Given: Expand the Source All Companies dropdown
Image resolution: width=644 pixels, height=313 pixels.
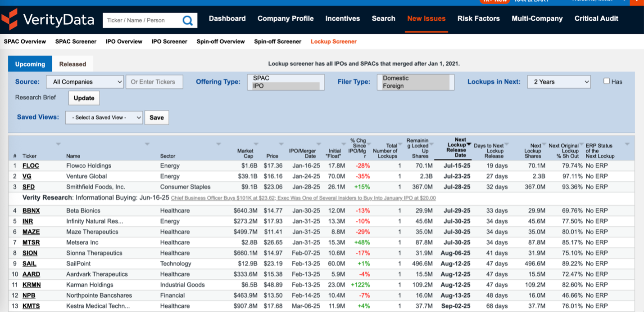Looking at the screenshot, I should coord(85,82).
